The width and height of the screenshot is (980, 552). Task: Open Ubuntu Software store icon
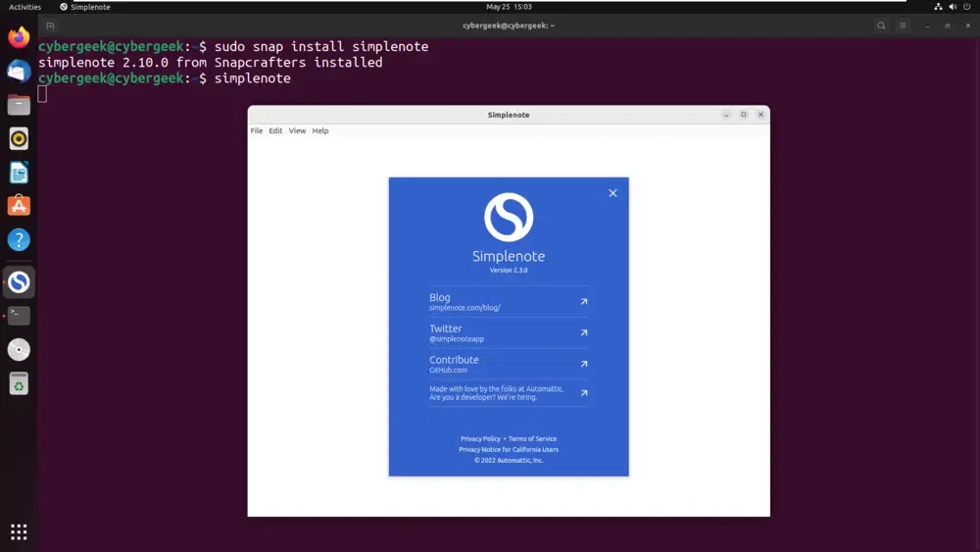coord(19,206)
